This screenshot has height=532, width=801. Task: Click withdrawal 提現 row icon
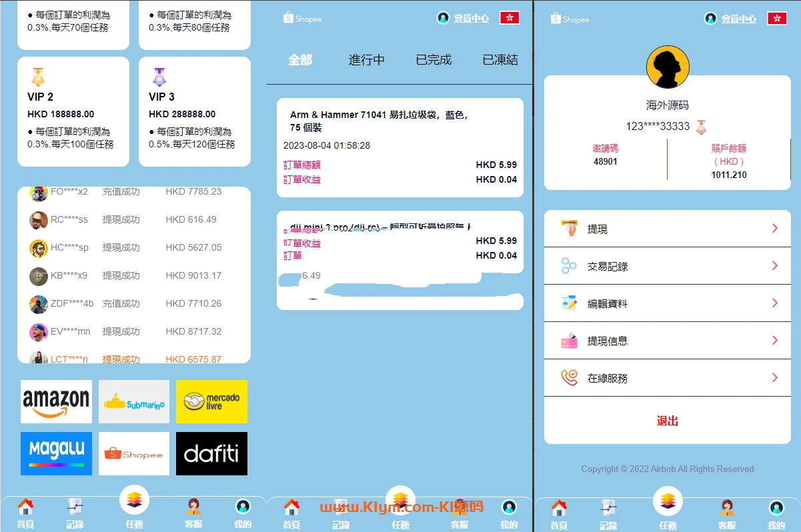[x=569, y=229]
